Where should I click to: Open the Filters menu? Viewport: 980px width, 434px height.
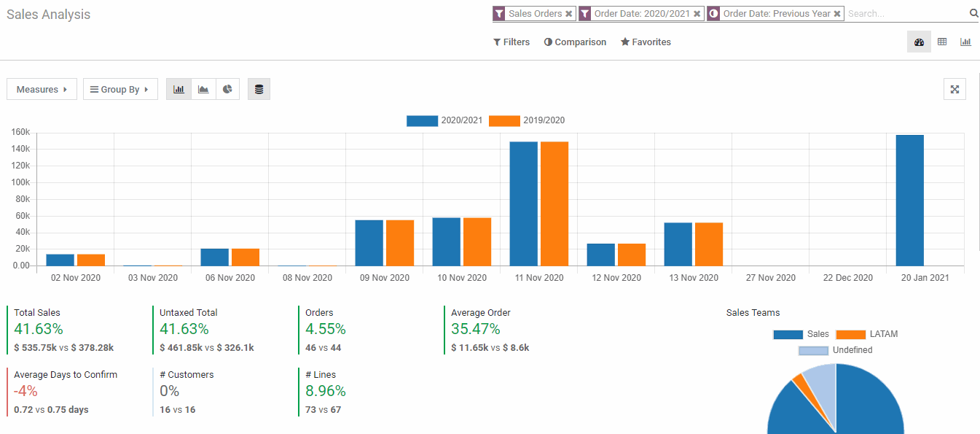(x=511, y=42)
